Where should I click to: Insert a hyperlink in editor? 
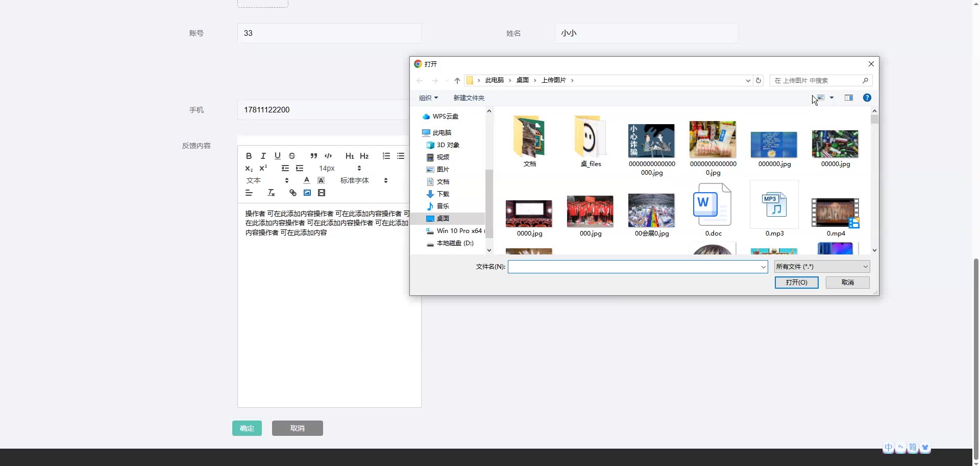pyautogui.click(x=292, y=193)
